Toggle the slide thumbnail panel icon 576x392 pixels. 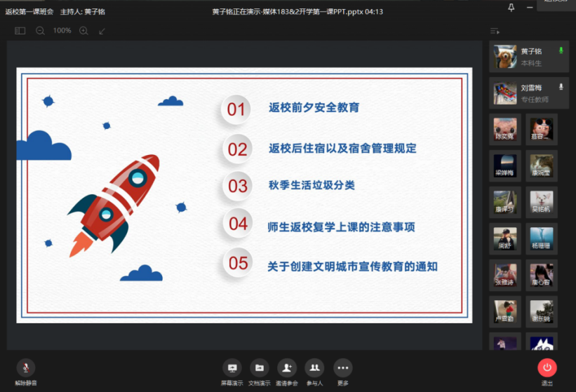pyautogui.click(x=20, y=31)
